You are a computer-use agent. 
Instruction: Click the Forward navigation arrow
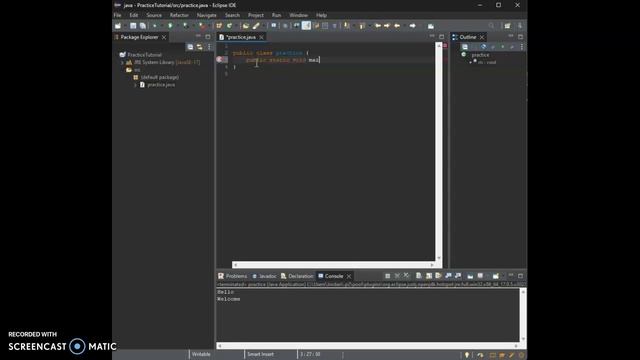pos(412,26)
